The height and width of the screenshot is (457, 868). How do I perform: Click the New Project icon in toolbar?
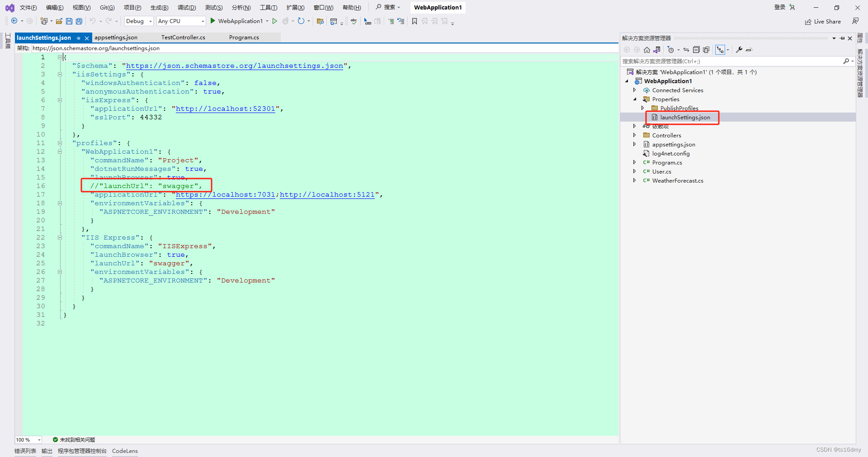click(x=44, y=21)
